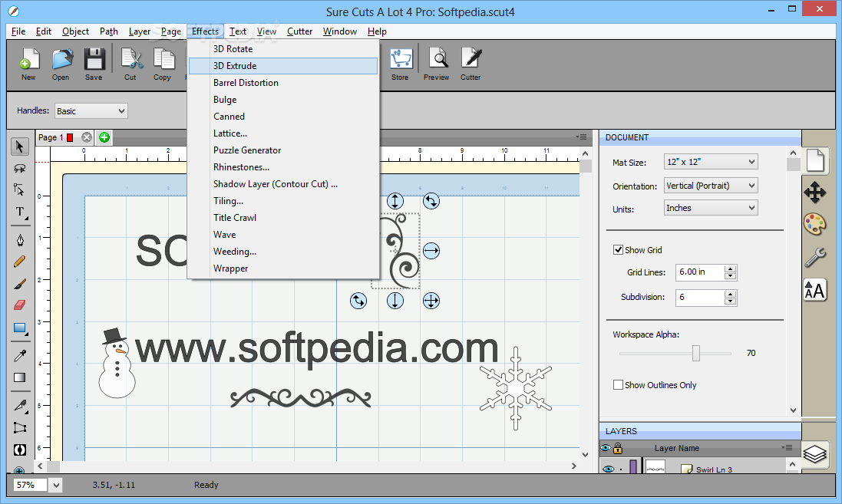Click the Subdivision value field
The image size is (842, 504).
pyautogui.click(x=699, y=298)
